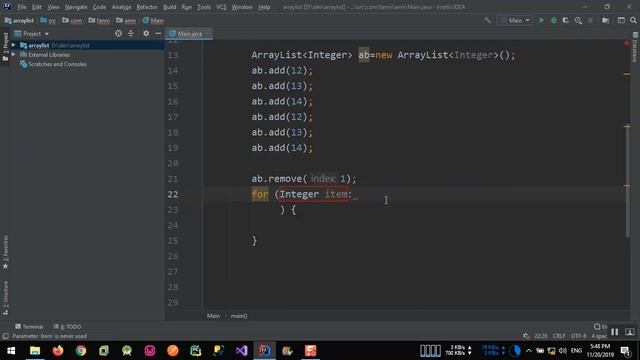Click the Build Project hammer icon
640x360 pixels.
tap(487, 20)
